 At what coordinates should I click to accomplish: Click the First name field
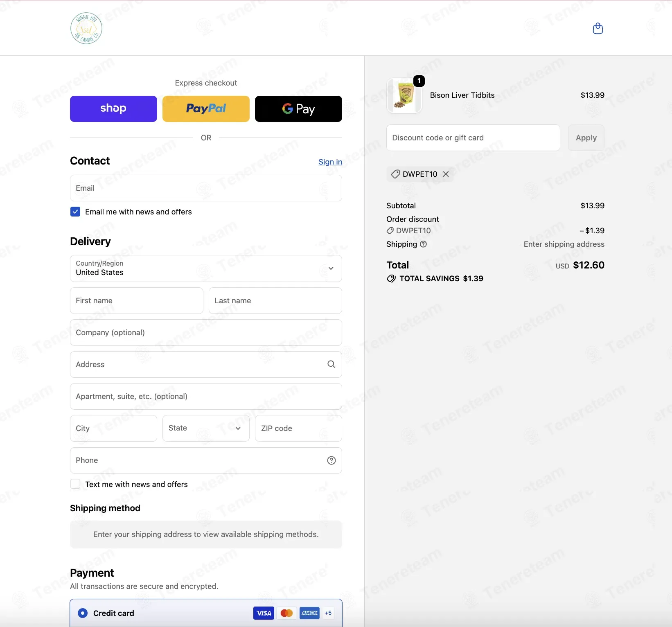[137, 301]
